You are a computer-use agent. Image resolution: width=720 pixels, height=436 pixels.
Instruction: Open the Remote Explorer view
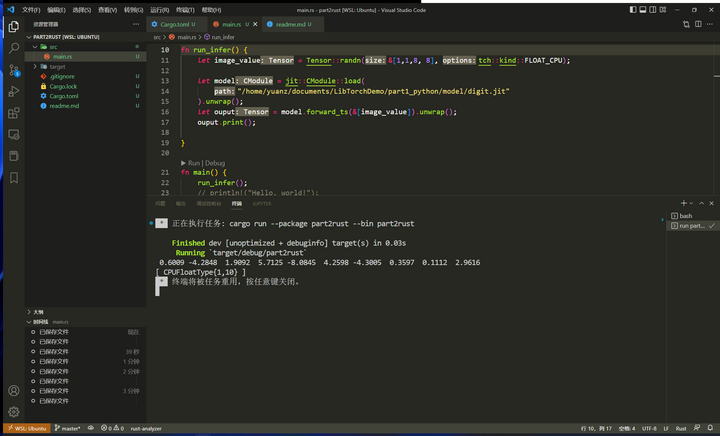pyautogui.click(x=14, y=135)
